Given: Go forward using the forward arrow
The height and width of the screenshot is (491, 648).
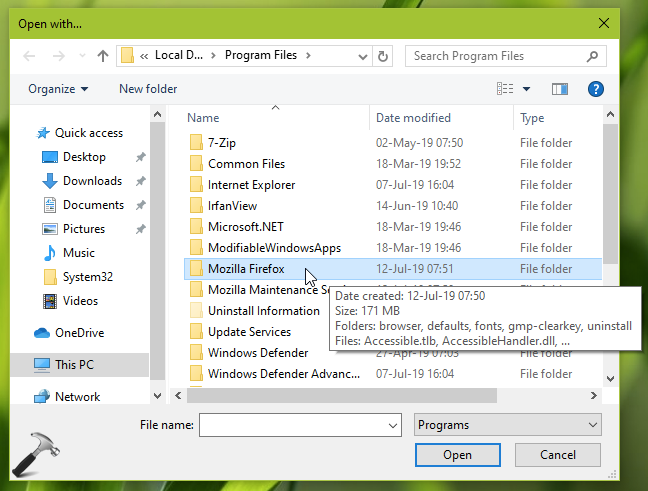Looking at the screenshot, I should pyautogui.click(x=59, y=56).
